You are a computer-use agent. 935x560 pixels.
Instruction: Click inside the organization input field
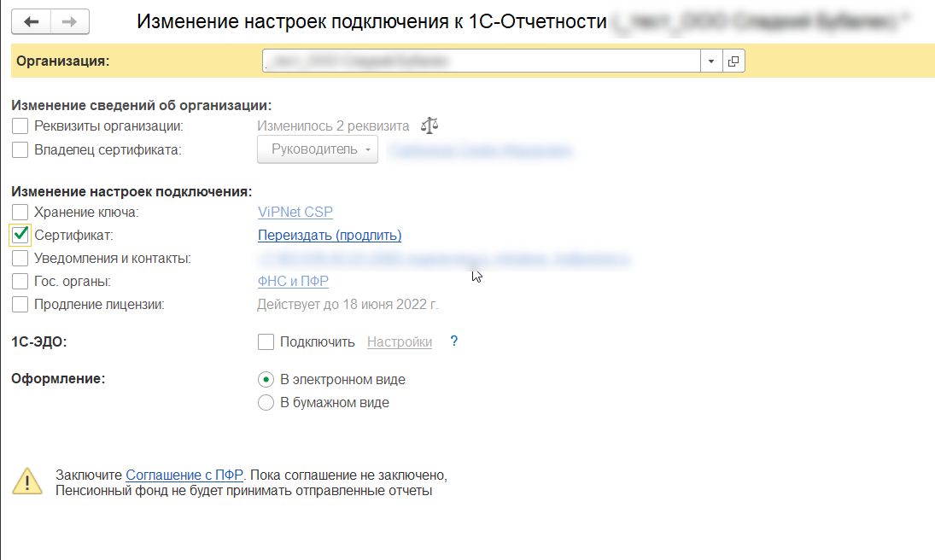pos(478,61)
